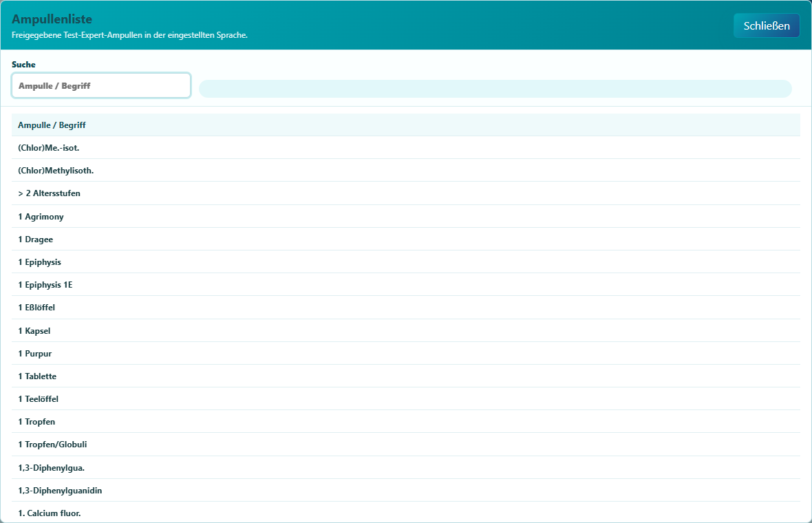Image resolution: width=812 pixels, height=523 pixels.
Task: Choose the 1 Tropfen/Globuli entry
Action: click(406, 445)
